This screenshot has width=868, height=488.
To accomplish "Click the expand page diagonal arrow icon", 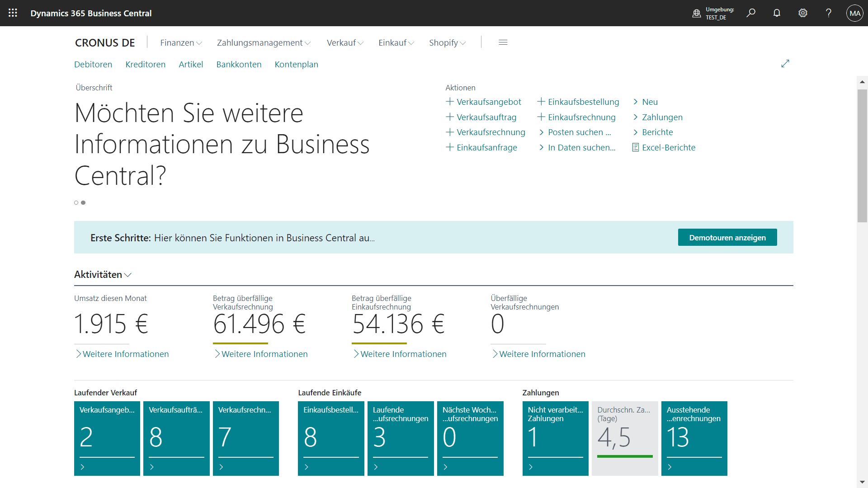I will [x=785, y=64].
